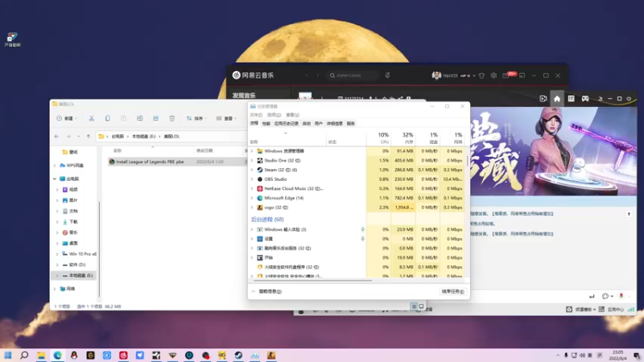
Task: Click the gamepad icon in game platform window
Action: point(585,98)
